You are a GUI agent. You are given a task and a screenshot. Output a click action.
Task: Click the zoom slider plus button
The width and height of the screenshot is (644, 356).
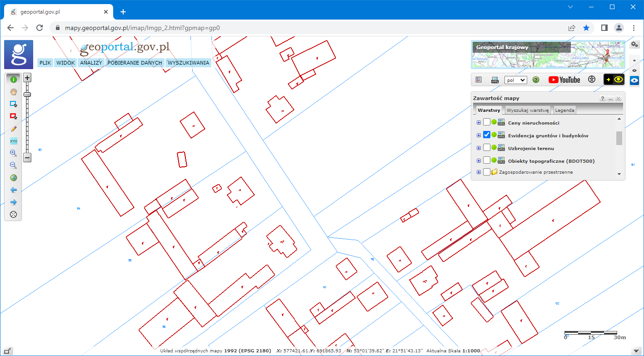27,78
